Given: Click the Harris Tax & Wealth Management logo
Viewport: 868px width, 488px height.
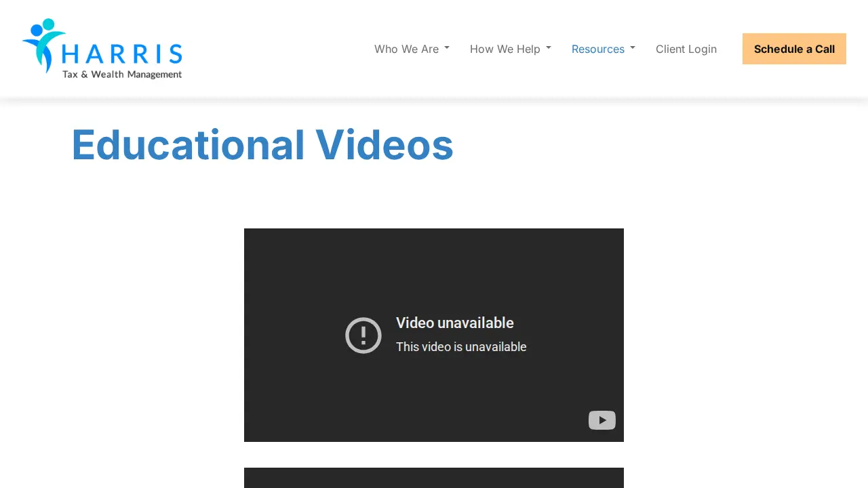Looking at the screenshot, I should [x=102, y=49].
